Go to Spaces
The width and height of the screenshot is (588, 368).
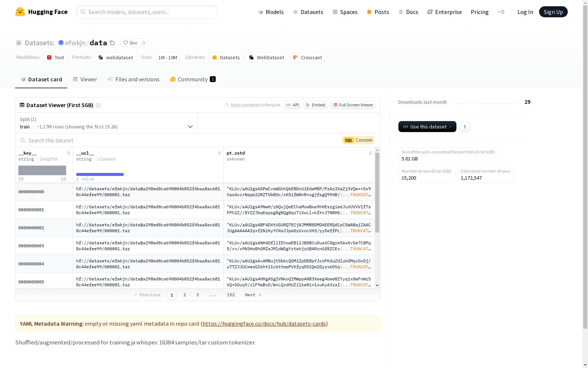coord(345,12)
